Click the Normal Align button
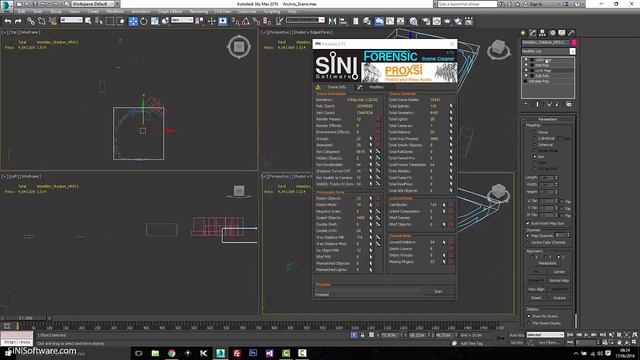This screenshot has height=360, width=640. [559, 281]
